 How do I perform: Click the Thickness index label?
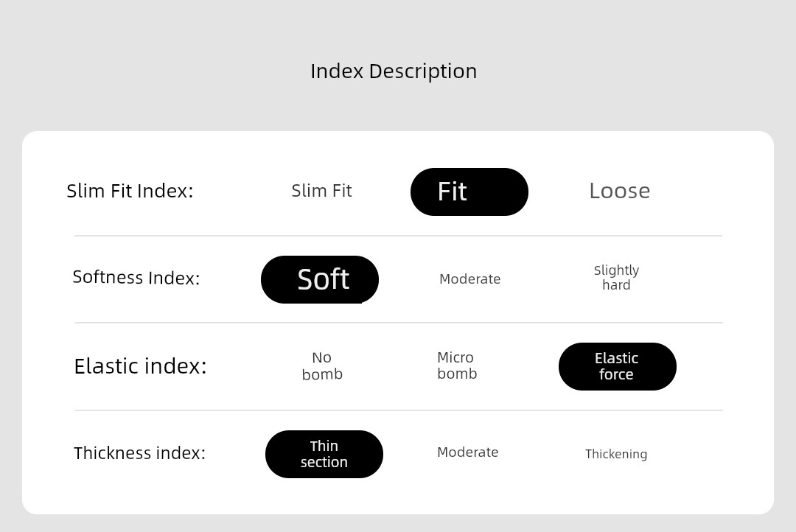pos(139,453)
